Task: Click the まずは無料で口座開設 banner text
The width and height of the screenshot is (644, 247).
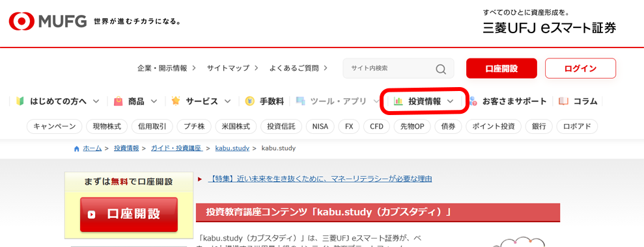Action: (x=128, y=181)
